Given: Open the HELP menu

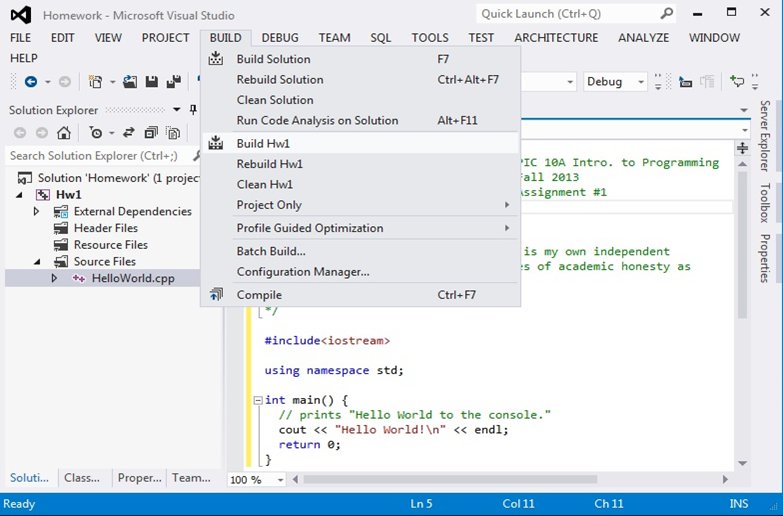Looking at the screenshot, I should 23,58.
